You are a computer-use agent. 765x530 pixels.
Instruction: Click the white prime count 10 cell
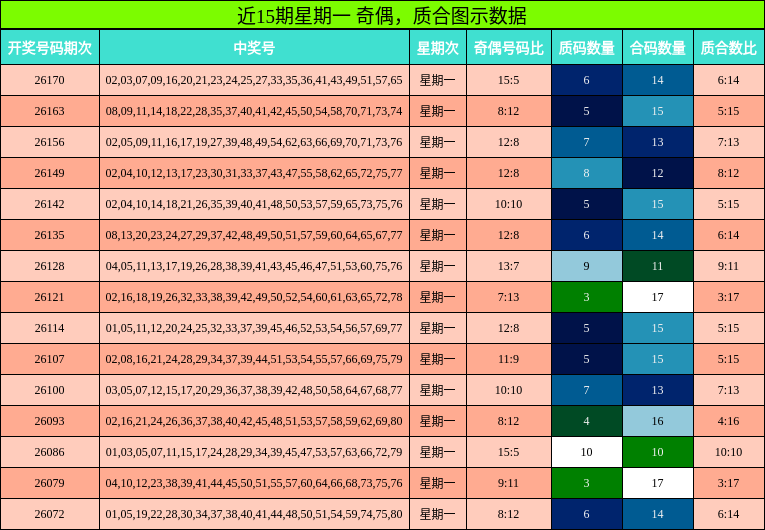[587, 452]
